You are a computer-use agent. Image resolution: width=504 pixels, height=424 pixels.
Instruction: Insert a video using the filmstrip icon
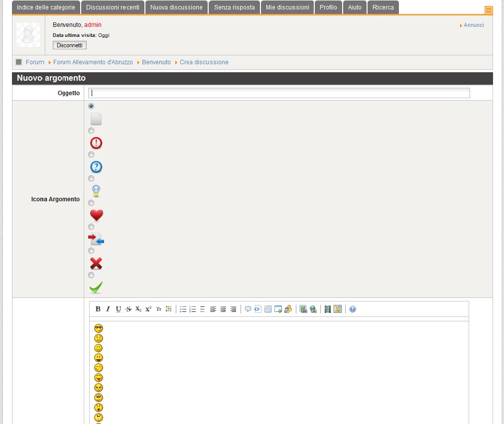tap(328, 309)
